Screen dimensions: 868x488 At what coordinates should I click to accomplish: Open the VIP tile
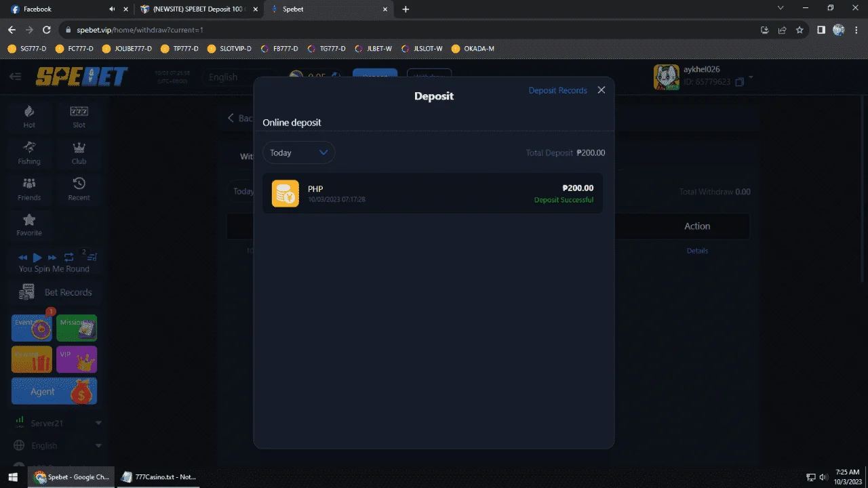[77, 359]
